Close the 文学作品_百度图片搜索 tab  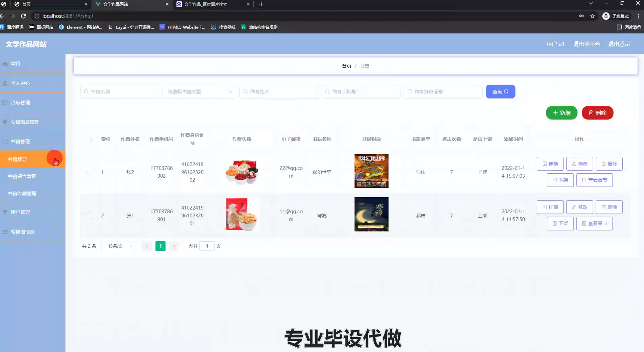tap(248, 4)
